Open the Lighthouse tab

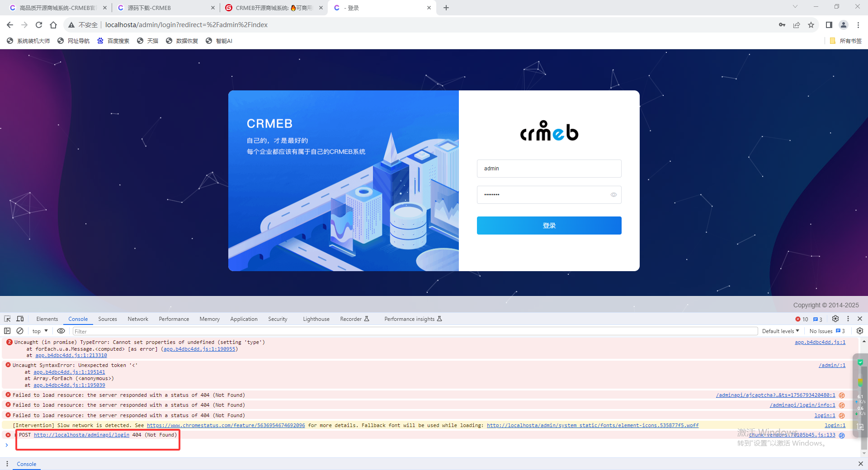pos(316,319)
